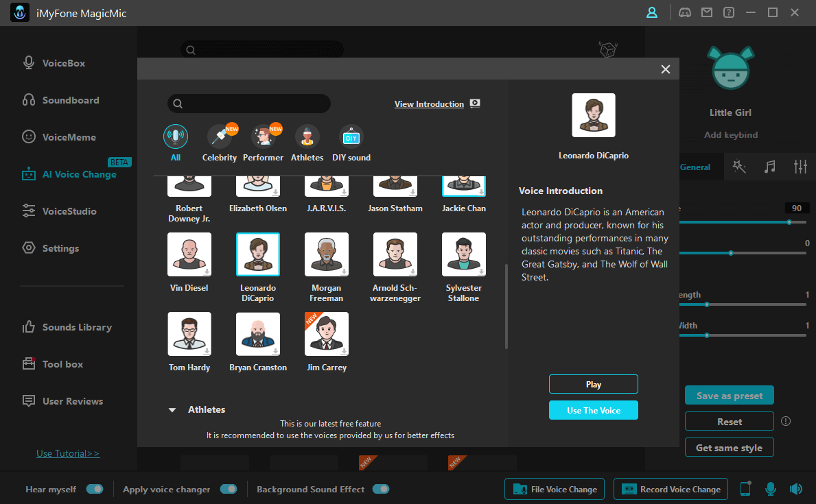The height and width of the screenshot is (504, 816).
Task: Choose the Arnold Schwarzenegger voice
Action: [395, 254]
